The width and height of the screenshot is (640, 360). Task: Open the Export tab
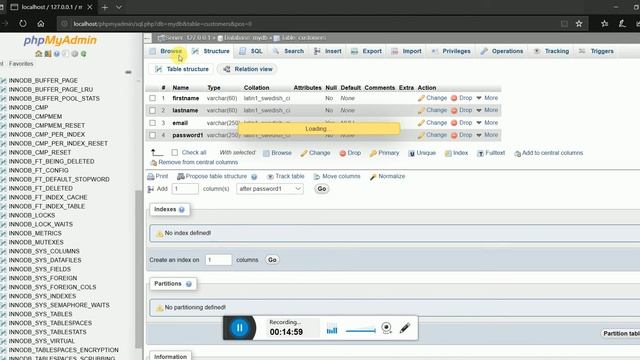[367, 51]
